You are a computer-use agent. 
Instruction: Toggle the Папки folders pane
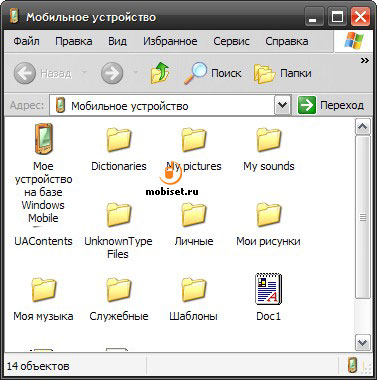(x=283, y=73)
